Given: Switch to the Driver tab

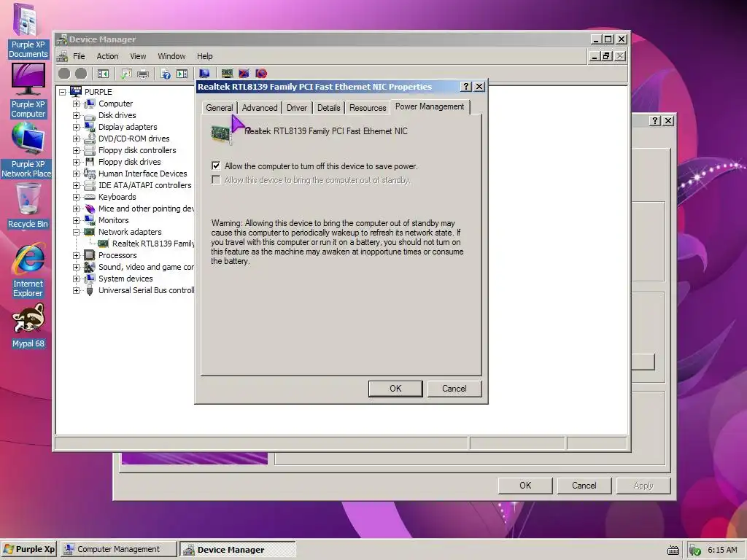Looking at the screenshot, I should click(x=297, y=108).
